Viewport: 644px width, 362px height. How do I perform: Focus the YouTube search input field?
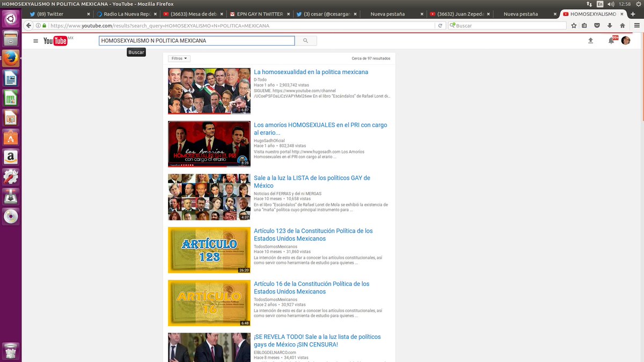coord(196,41)
